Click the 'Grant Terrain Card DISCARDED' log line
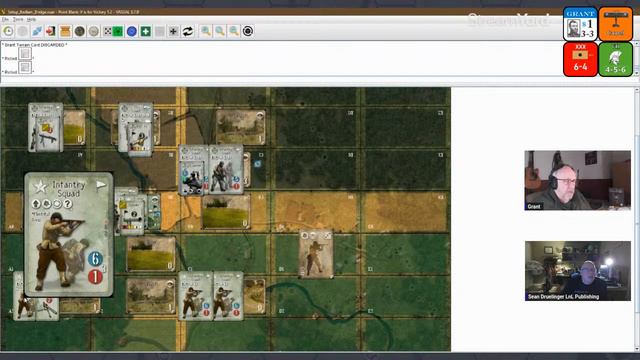The height and width of the screenshot is (360, 640). pos(35,44)
